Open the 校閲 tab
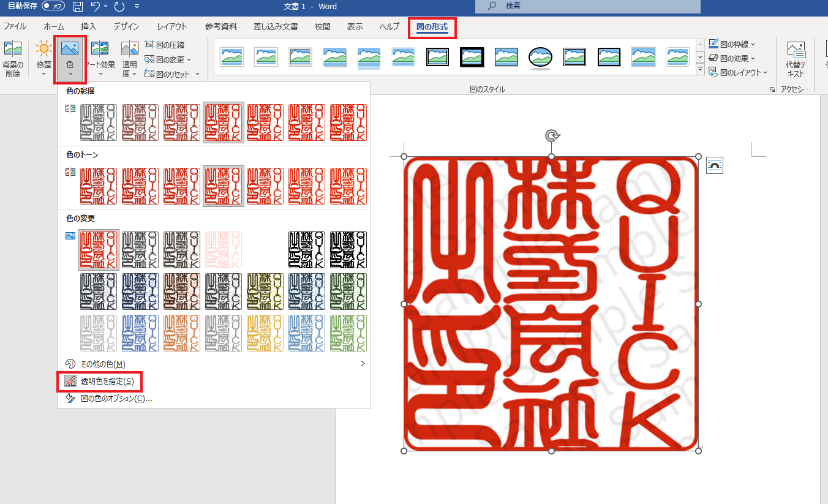Screen dimensions: 828x504 click(x=323, y=26)
